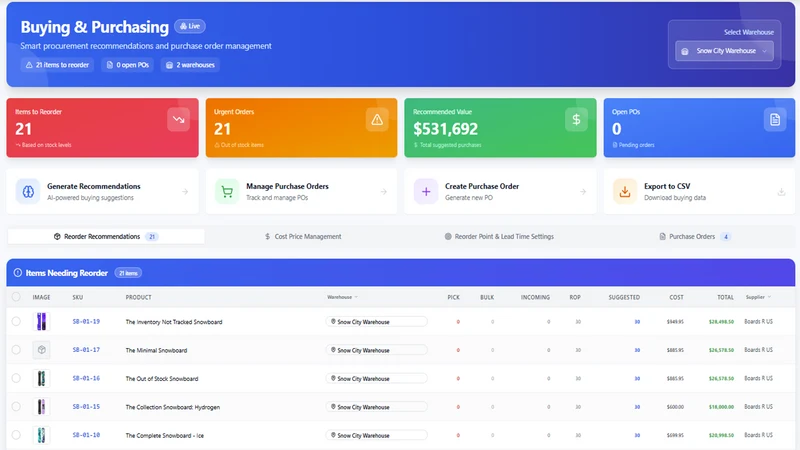Click the arrow on Generate Recommendations card
Image resolution: width=800 pixels, height=450 pixels.
point(185,192)
